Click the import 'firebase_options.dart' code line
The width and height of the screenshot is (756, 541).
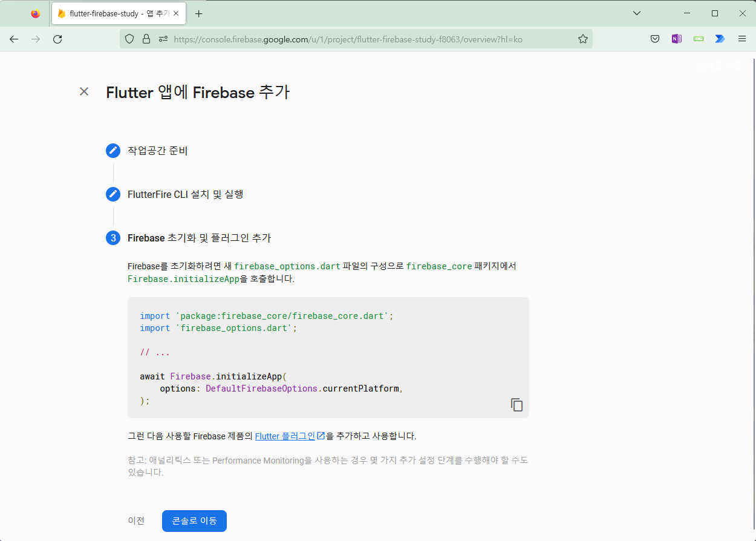(x=218, y=328)
